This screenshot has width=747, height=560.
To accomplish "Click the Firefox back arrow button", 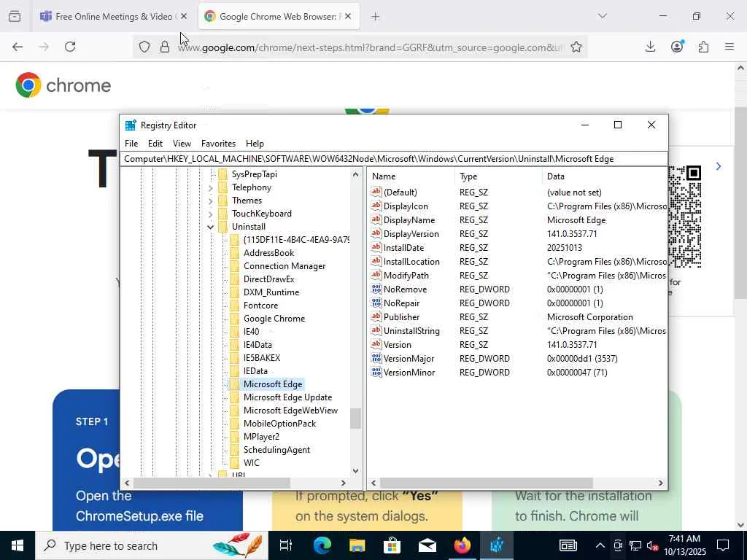I will pyautogui.click(x=18, y=47).
